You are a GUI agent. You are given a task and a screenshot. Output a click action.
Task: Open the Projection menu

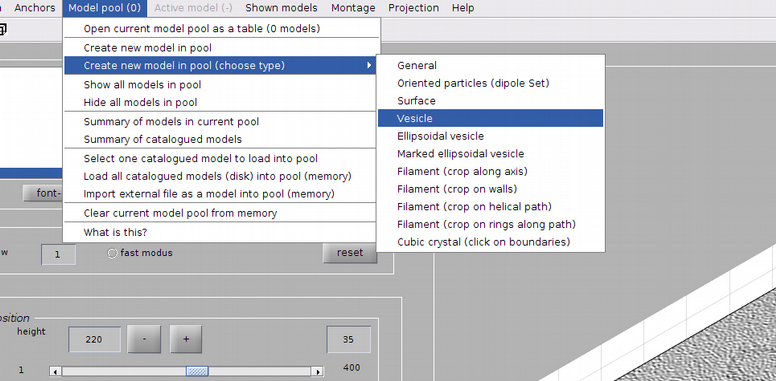413,8
